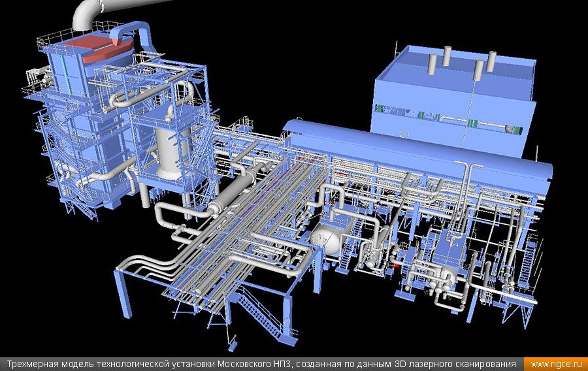Click the Russian caption about the 3D model
Viewport: 588px width, 371px height.
pyautogui.click(x=261, y=364)
